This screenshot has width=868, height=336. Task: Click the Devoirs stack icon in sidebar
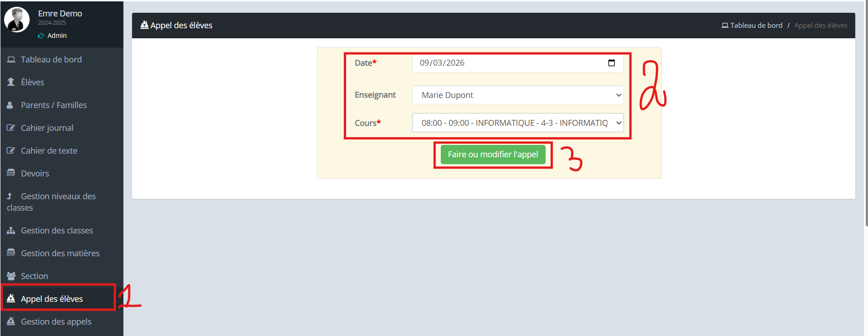11,173
